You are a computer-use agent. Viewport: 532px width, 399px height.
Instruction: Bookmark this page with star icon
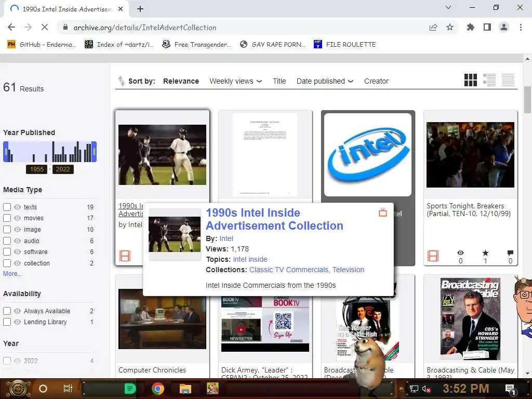[450, 28]
